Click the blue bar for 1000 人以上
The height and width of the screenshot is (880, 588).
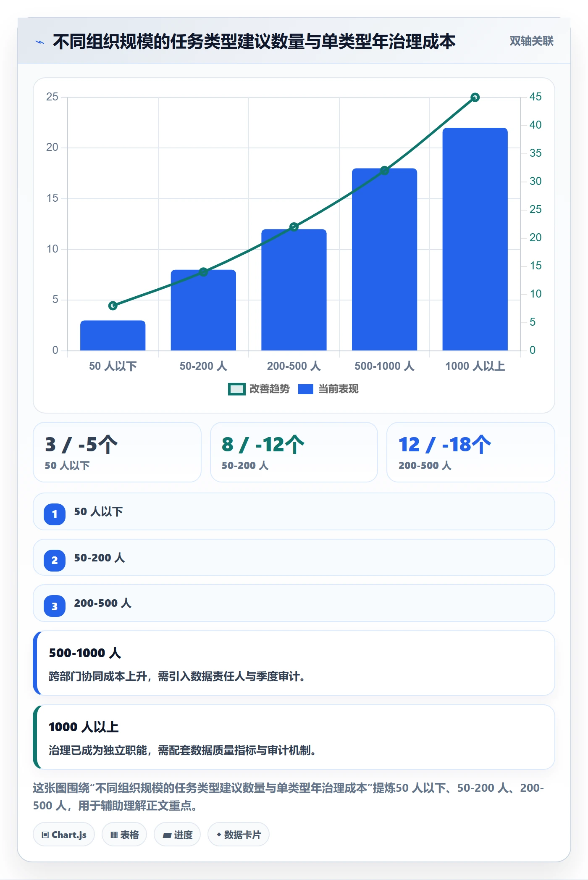click(475, 239)
